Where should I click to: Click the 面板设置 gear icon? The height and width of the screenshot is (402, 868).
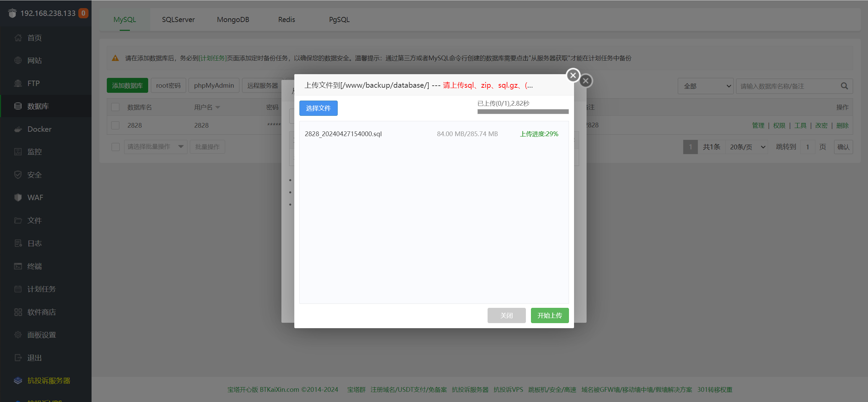pos(18,335)
